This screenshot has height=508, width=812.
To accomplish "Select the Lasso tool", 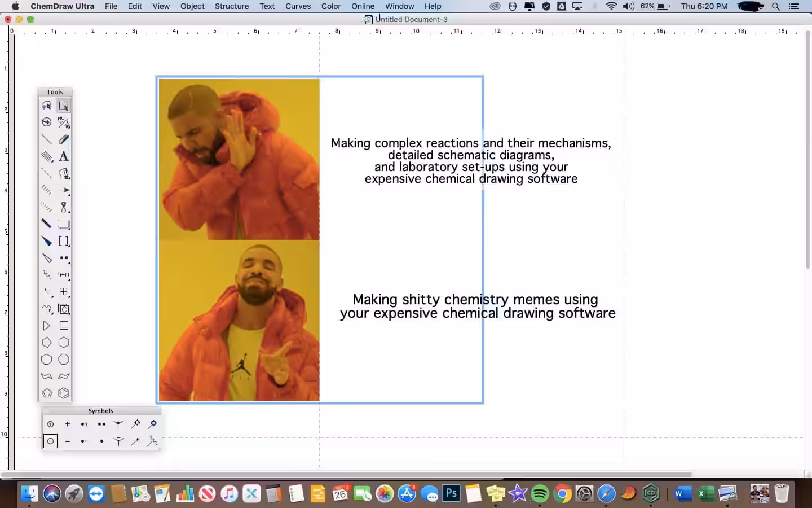I will pyautogui.click(x=47, y=106).
